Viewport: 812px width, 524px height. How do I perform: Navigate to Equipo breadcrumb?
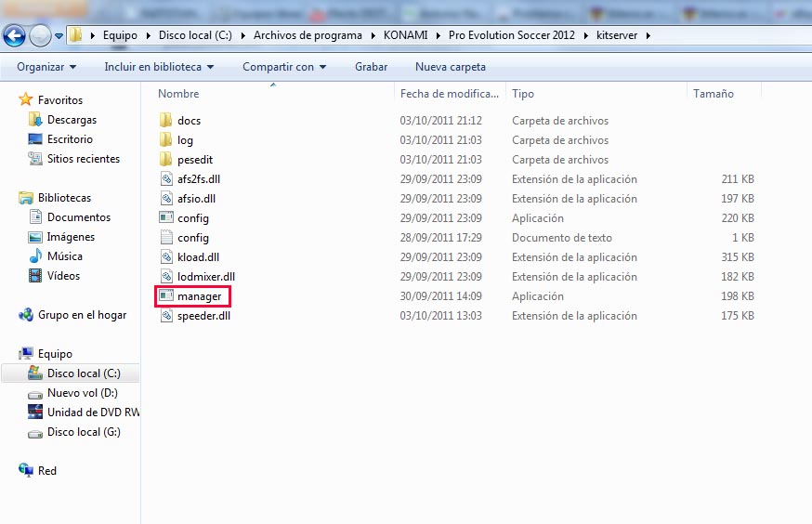click(x=120, y=35)
